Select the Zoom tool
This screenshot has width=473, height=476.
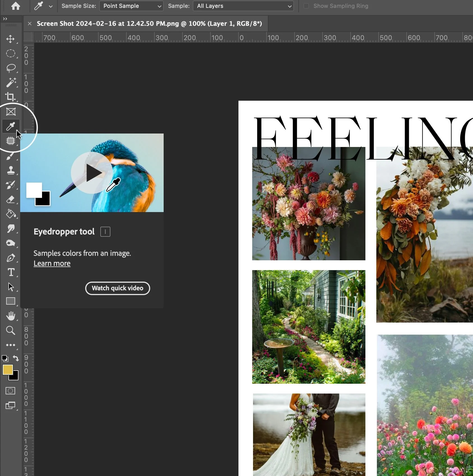[11, 330]
